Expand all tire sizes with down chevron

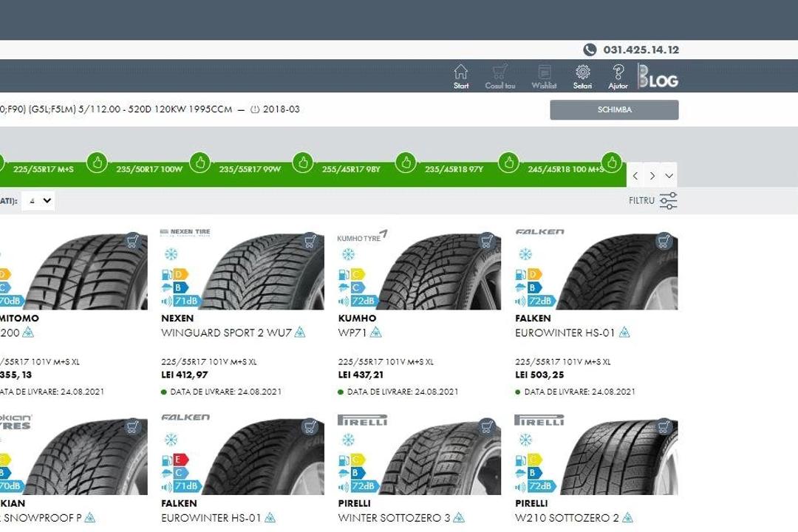pos(669,176)
